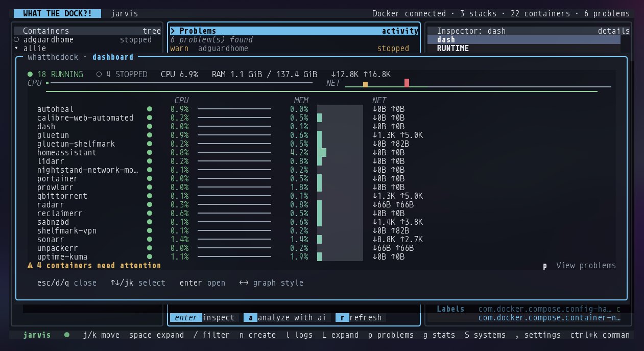This screenshot has width=644, height=351.
Task: Click n create in the footer bar
Action: click(x=257, y=335)
